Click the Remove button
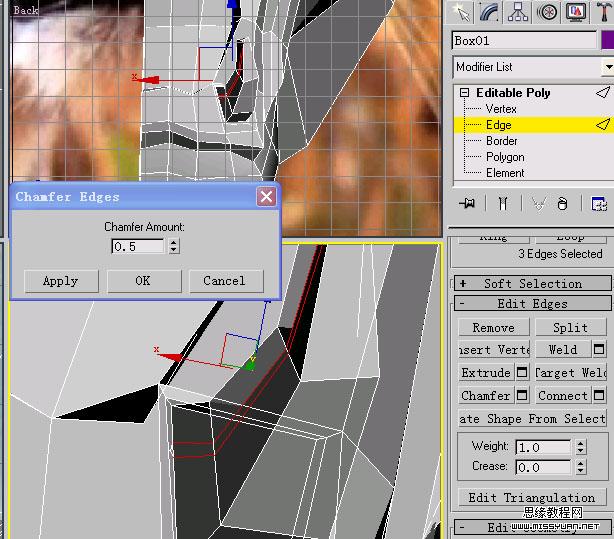 (x=493, y=327)
